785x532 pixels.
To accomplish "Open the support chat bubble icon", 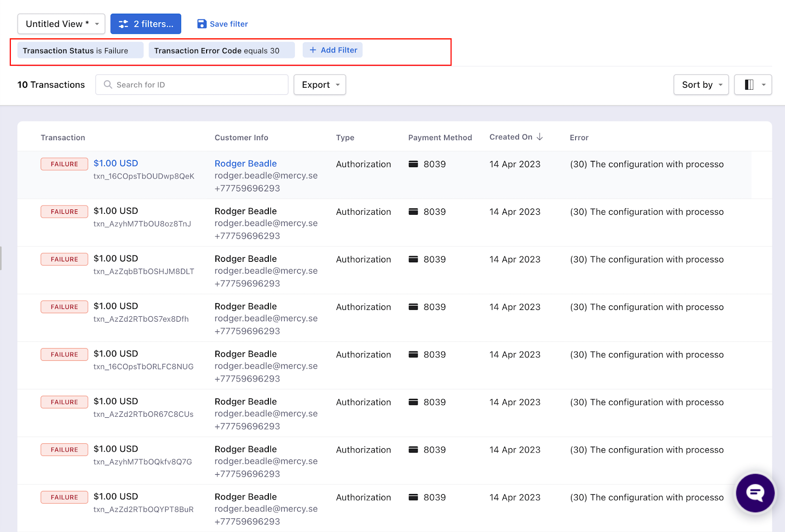I will pyautogui.click(x=755, y=493).
